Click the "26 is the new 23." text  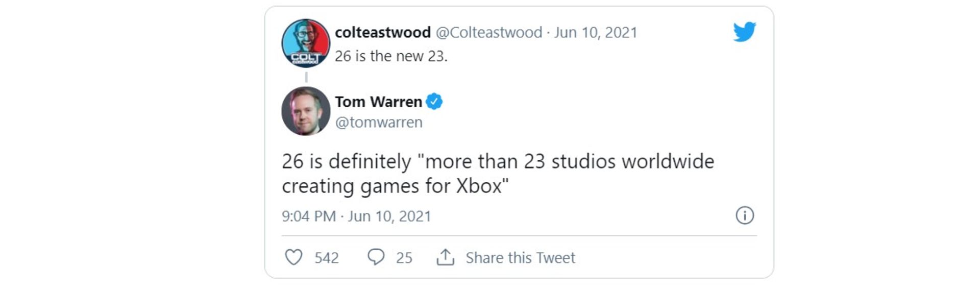(x=391, y=56)
